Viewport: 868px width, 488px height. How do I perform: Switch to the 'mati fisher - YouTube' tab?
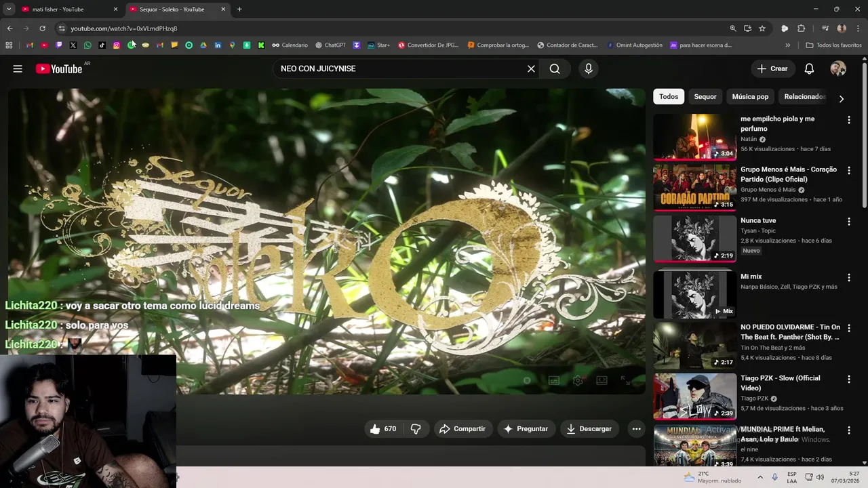pyautogui.click(x=70, y=9)
